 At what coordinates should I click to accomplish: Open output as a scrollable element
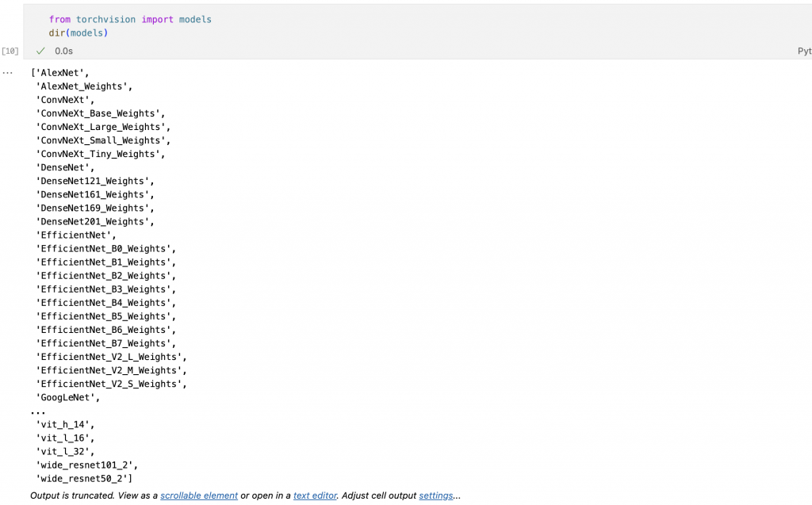[199, 495]
